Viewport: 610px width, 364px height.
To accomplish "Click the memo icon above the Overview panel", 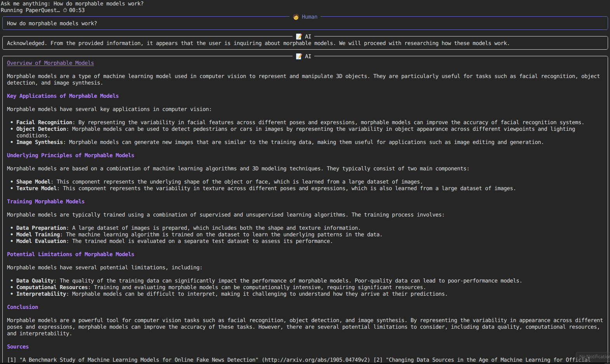I will point(299,56).
